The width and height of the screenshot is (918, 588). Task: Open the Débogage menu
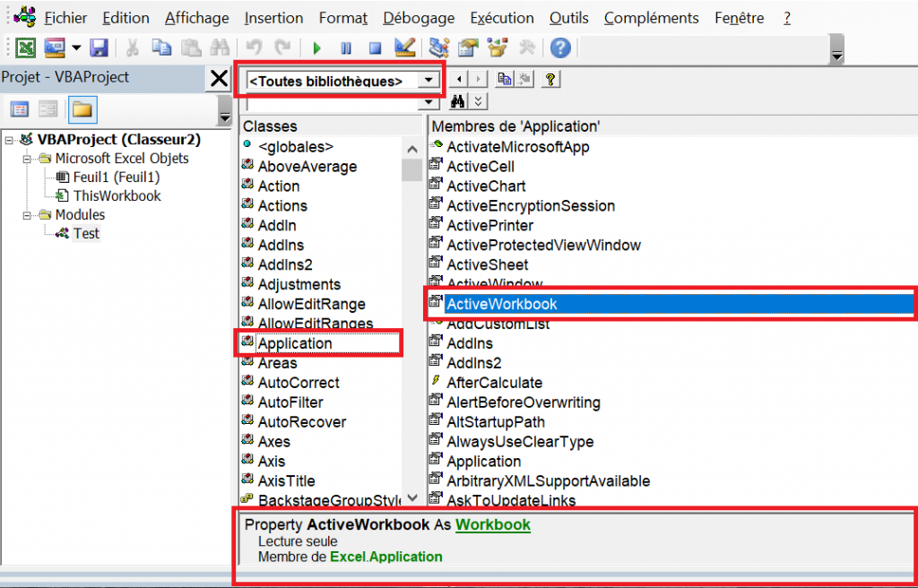pyautogui.click(x=419, y=18)
